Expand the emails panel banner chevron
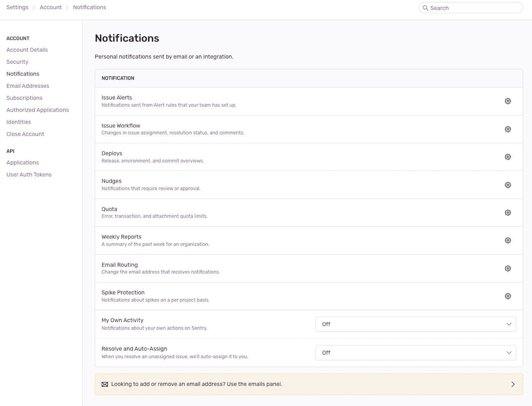 [513, 384]
